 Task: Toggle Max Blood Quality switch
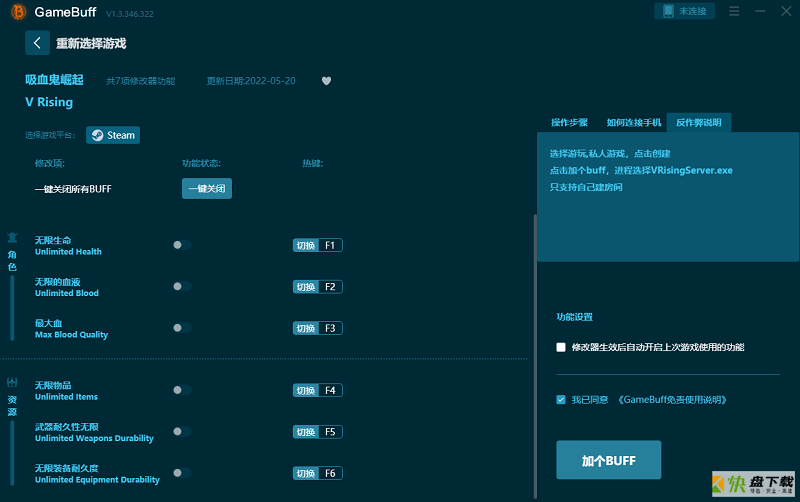[x=182, y=328]
